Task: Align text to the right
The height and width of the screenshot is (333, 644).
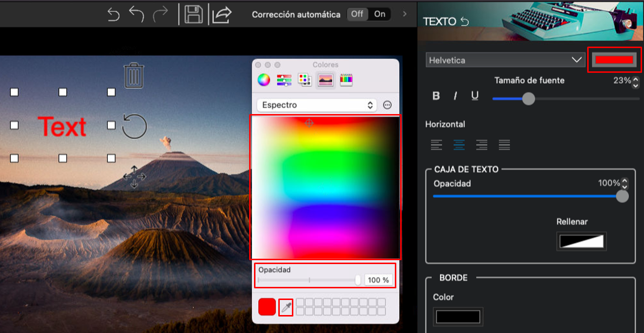Action: click(x=481, y=144)
